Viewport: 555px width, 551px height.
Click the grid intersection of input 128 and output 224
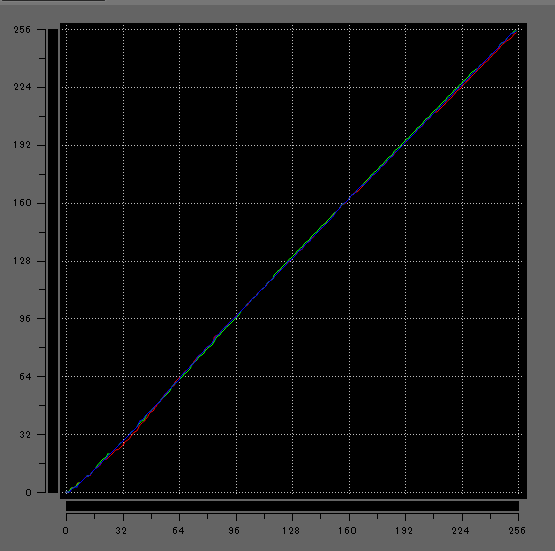pos(292,87)
